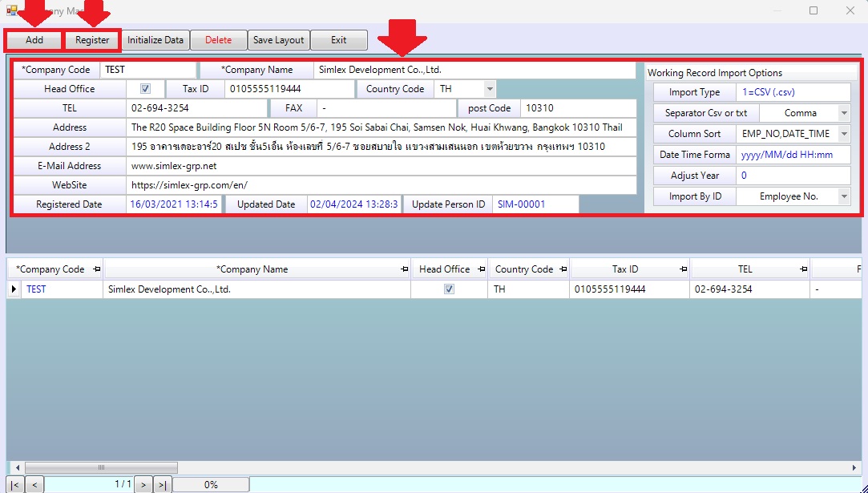Expand the Column Sort dropdown

coord(844,134)
